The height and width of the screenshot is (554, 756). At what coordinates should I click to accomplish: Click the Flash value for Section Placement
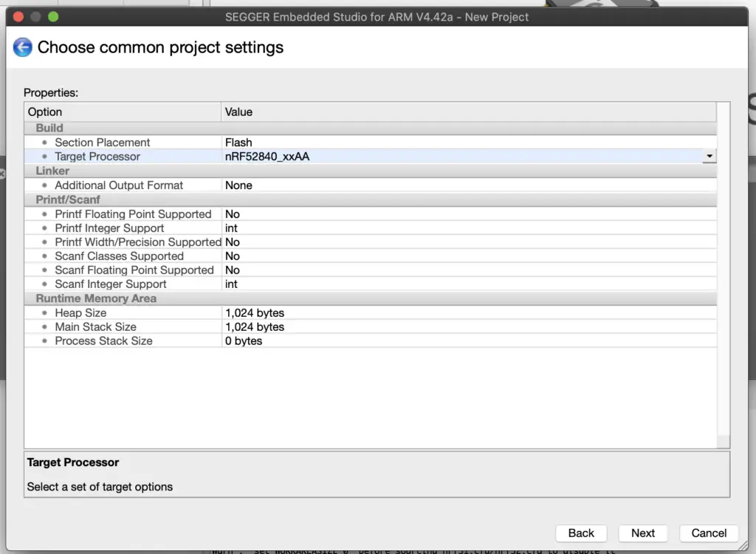pos(238,143)
